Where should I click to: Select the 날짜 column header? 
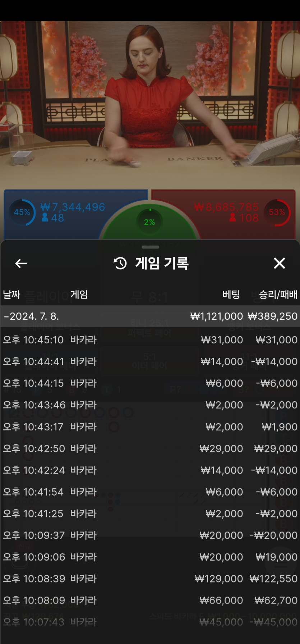(x=11, y=295)
